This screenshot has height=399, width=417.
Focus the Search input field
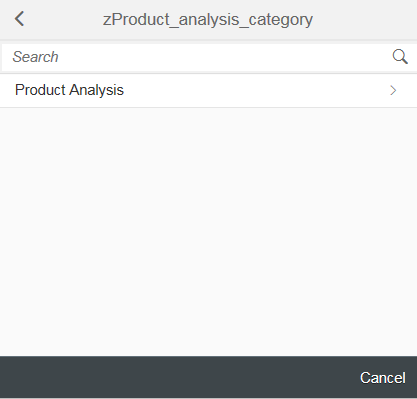pos(197,57)
